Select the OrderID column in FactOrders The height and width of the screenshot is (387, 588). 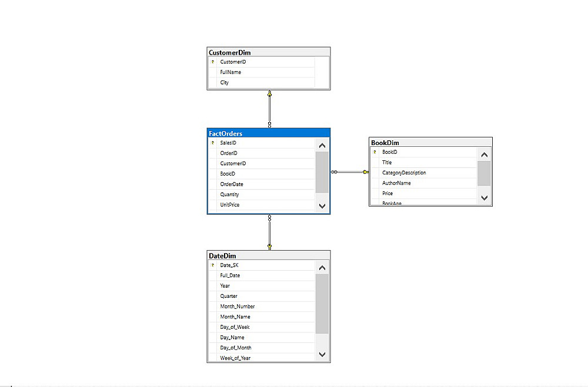262,153
